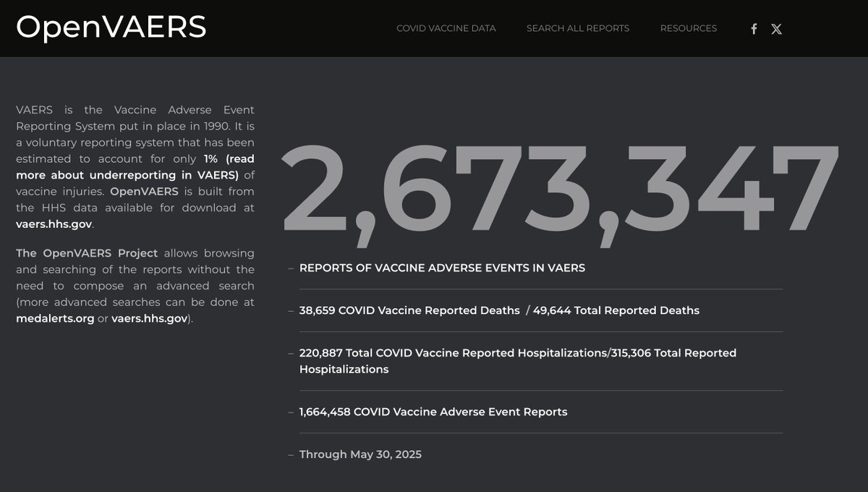Click The OpenVAERS Project bold text

pos(87,253)
